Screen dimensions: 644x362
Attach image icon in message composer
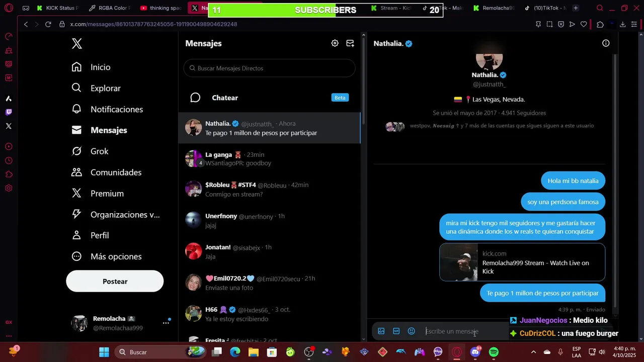click(381, 331)
